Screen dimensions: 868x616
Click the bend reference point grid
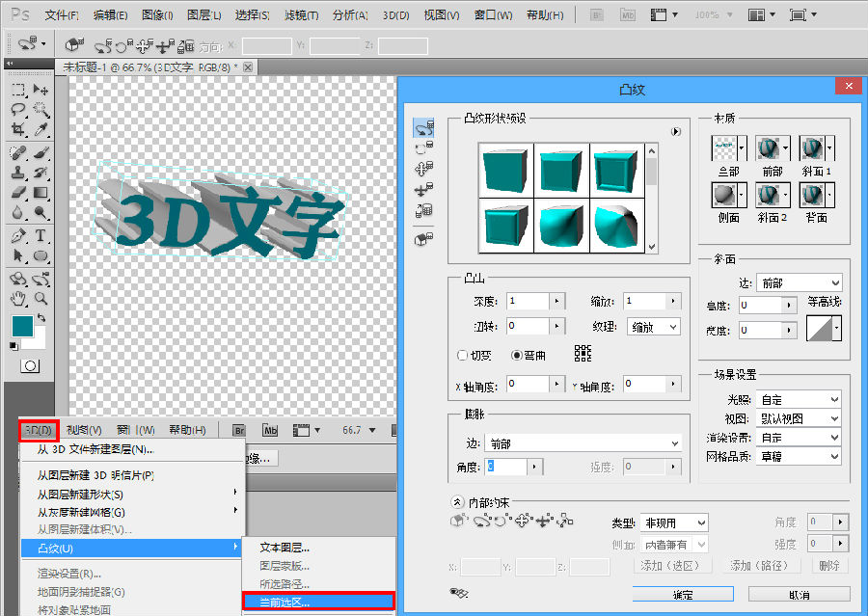[583, 353]
